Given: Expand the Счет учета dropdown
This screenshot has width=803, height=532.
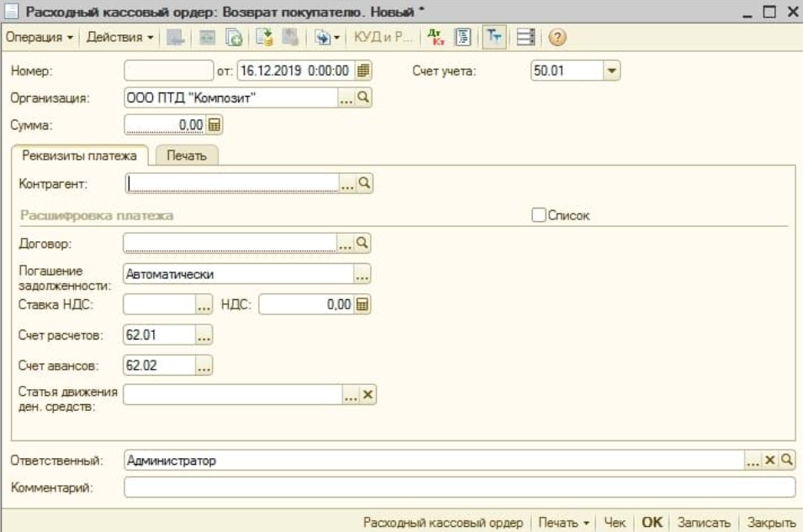Looking at the screenshot, I should coord(611,71).
